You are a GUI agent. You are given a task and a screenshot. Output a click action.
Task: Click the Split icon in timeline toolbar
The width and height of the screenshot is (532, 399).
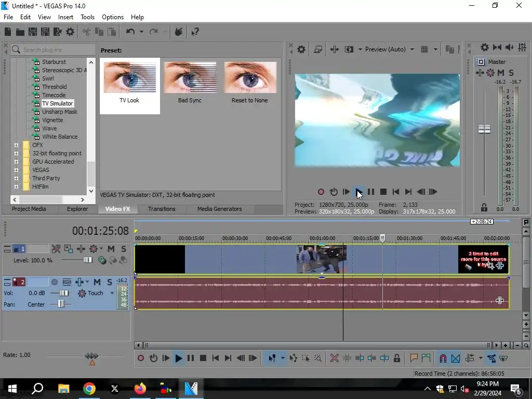384,358
